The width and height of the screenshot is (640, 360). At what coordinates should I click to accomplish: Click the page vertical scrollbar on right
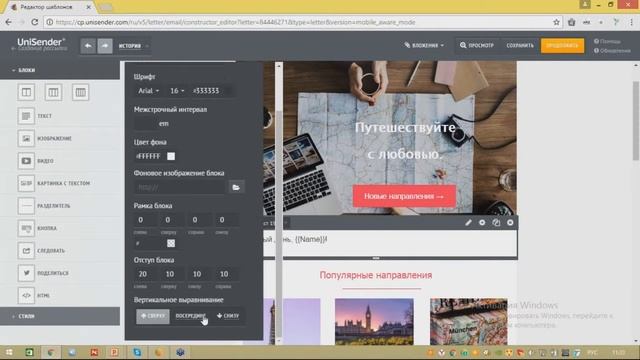(x=636, y=120)
